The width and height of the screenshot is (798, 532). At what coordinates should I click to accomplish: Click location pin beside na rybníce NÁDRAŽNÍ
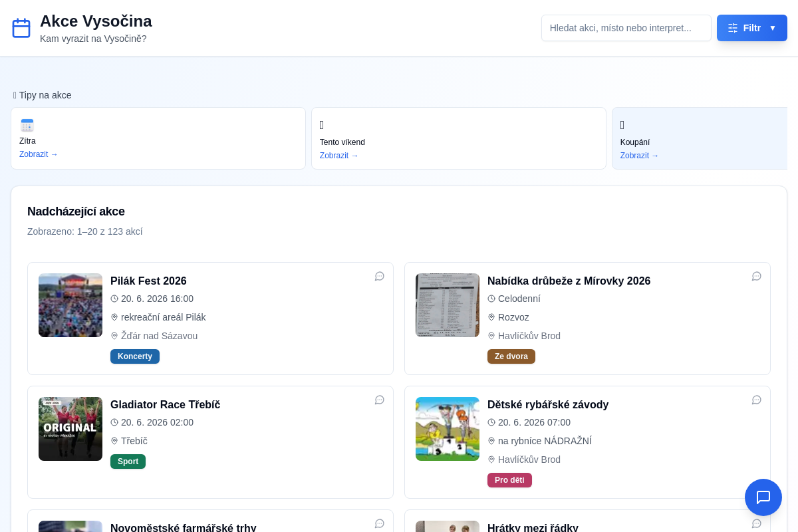[491, 441]
